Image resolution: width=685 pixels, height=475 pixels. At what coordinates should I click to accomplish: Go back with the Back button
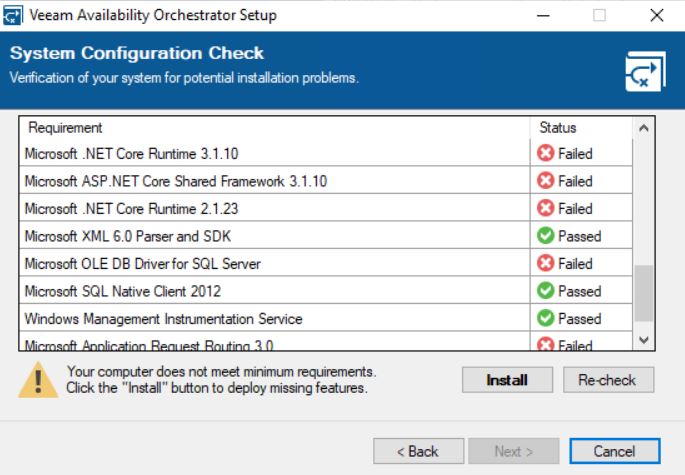[419, 451]
